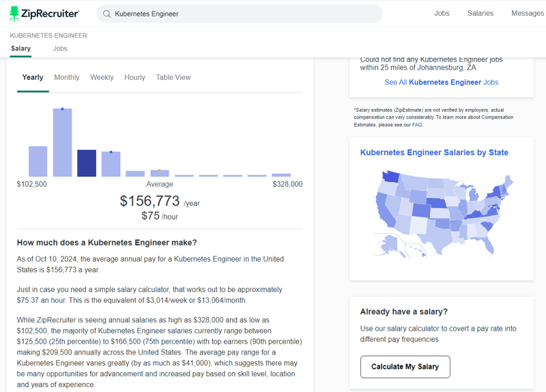Viewport: 546px width, 392px height.
Task: Select the Yearly salary tab
Action: click(x=33, y=77)
